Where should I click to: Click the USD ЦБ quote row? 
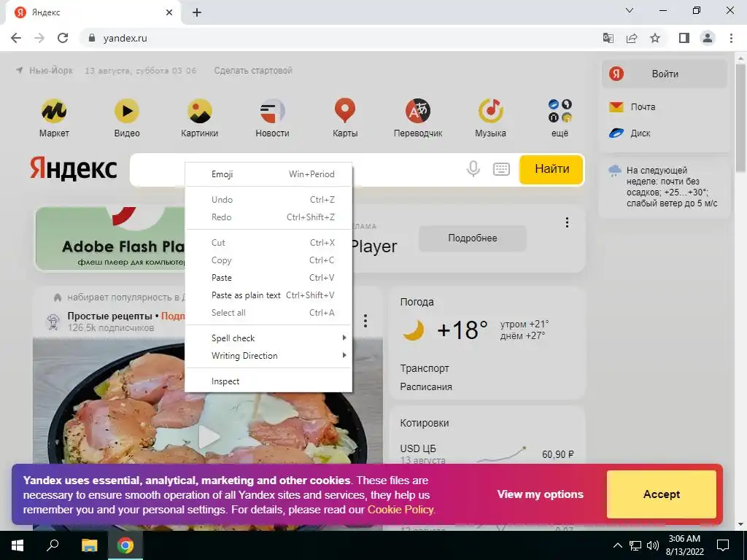[487, 454]
